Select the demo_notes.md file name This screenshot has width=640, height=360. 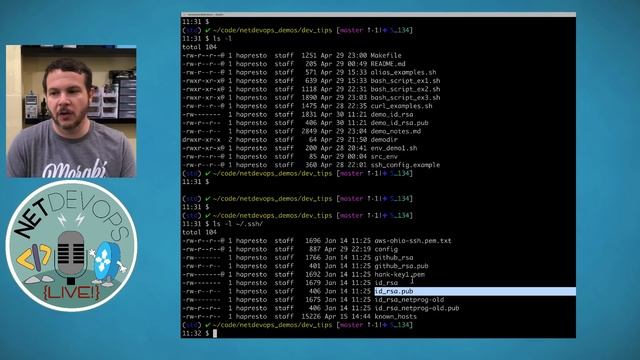pyautogui.click(x=396, y=131)
